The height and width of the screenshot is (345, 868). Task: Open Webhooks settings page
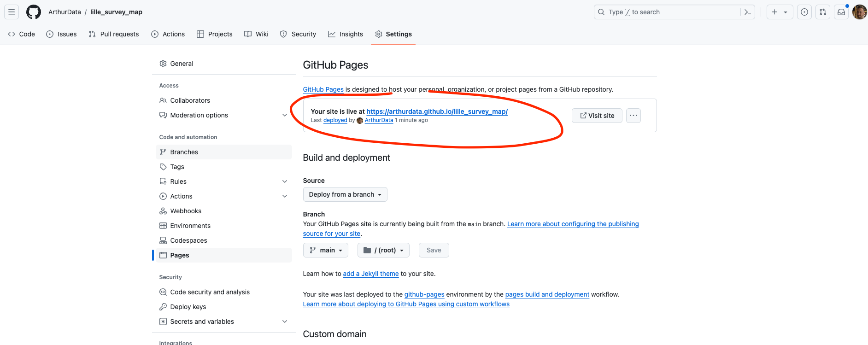224,211
